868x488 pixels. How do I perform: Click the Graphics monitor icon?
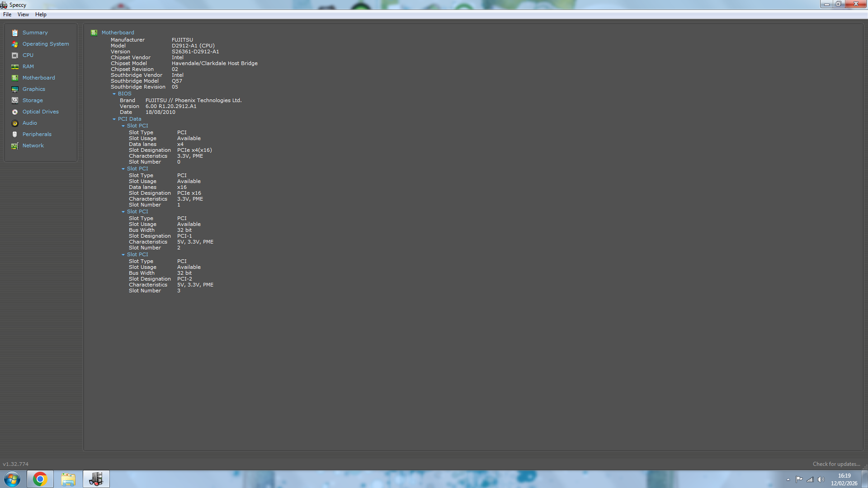point(15,89)
